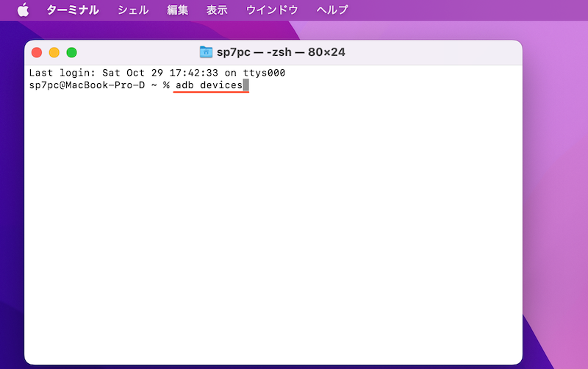Open the シェル menu
588x369 pixels.
133,10
